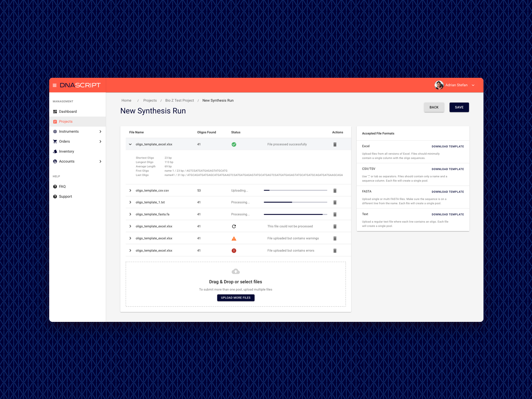Click the red error icon on the last file row
Viewport: 532px width, 399px height.
click(234, 250)
